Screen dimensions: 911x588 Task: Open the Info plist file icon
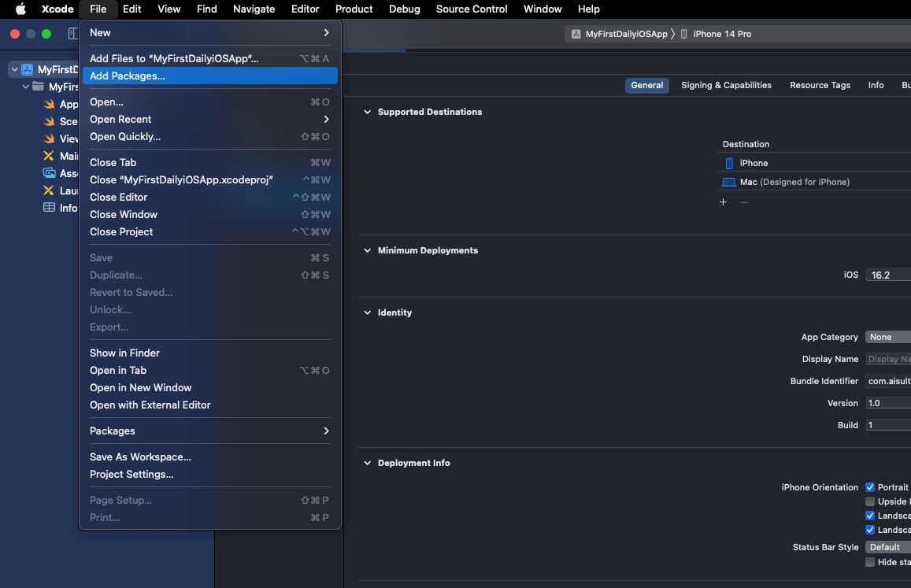pyautogui.click(x=50, y=208)
